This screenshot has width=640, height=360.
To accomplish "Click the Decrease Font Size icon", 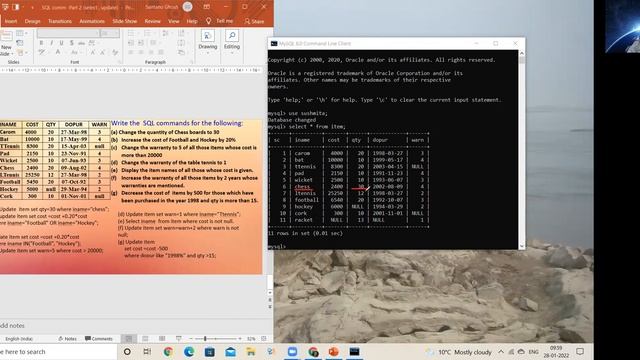I will tap(103, 52).
